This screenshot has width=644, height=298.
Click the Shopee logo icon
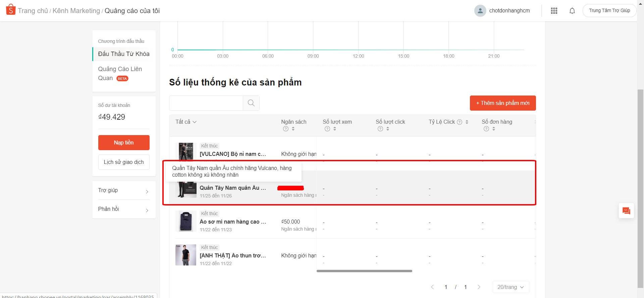coord(11,10)
